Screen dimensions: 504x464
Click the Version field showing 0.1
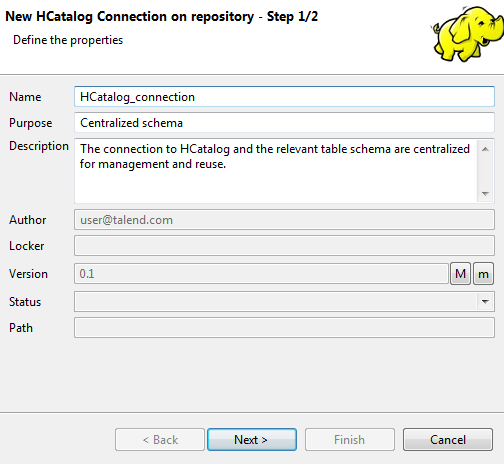261,274
